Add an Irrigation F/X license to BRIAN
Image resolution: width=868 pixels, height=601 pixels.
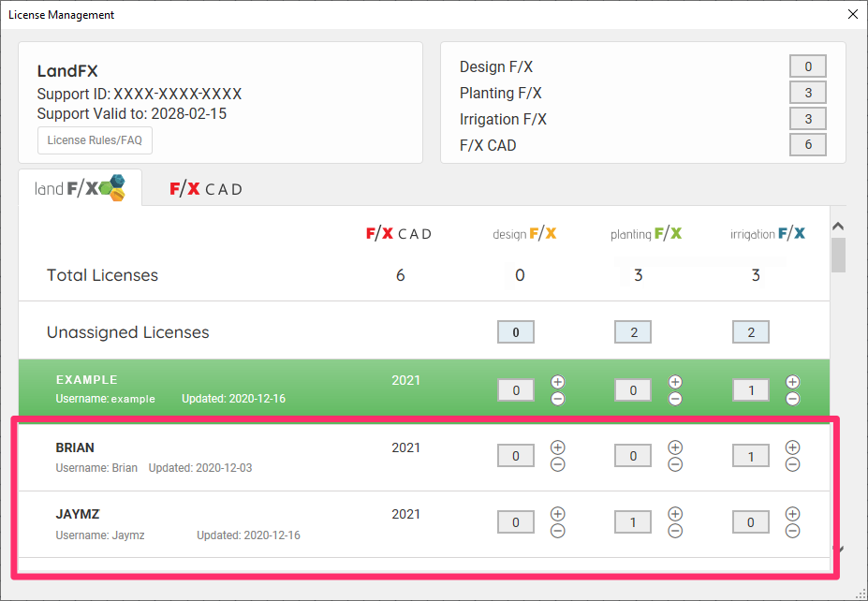(793, 447)
